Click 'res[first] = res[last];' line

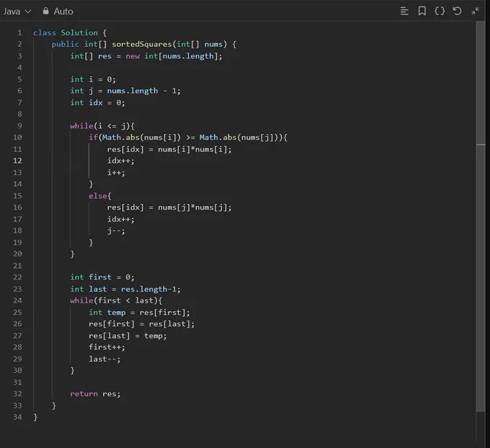coord(141,324)
